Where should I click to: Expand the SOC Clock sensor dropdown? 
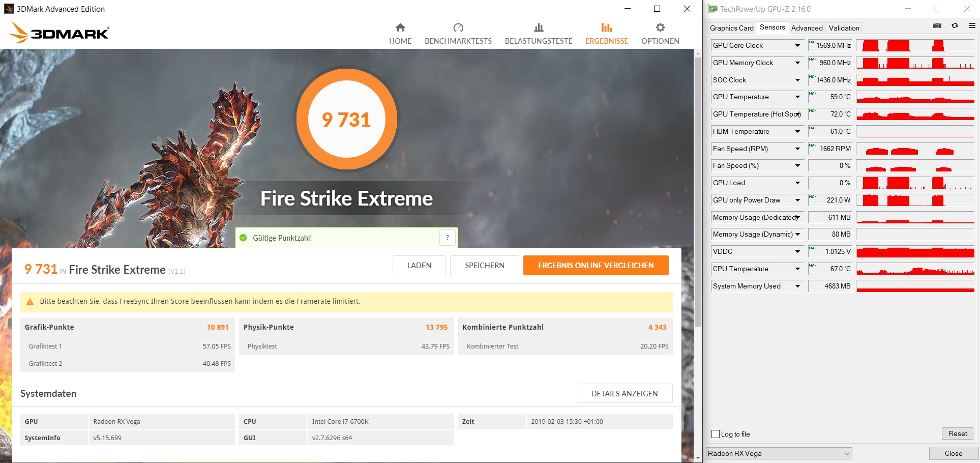(x=797, y=80)
